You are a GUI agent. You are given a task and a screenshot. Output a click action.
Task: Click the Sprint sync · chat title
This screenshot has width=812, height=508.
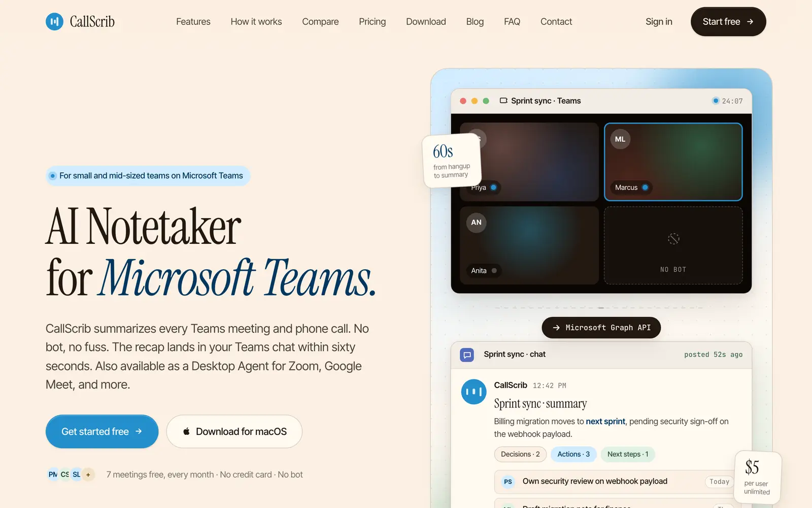515,354
